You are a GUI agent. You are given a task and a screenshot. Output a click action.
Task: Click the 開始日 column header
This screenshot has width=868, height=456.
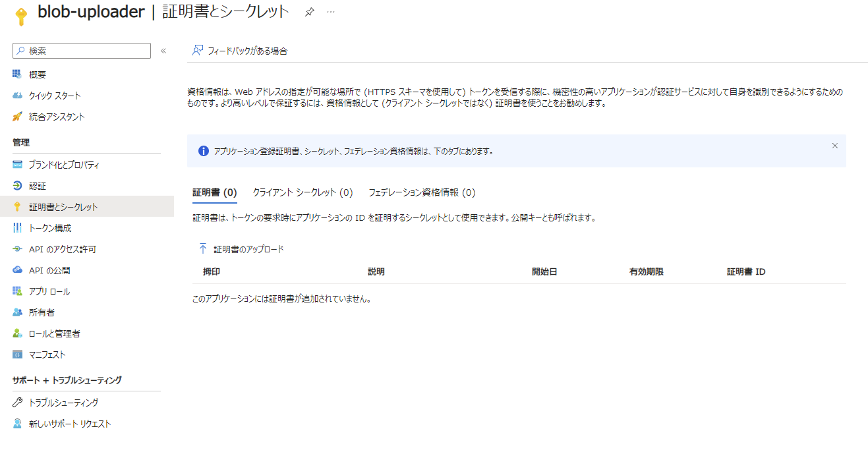tap(544, 271)
